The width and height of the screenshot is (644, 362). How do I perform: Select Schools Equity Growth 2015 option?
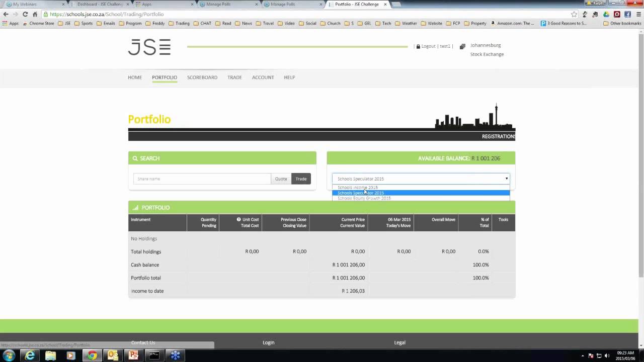421,198
